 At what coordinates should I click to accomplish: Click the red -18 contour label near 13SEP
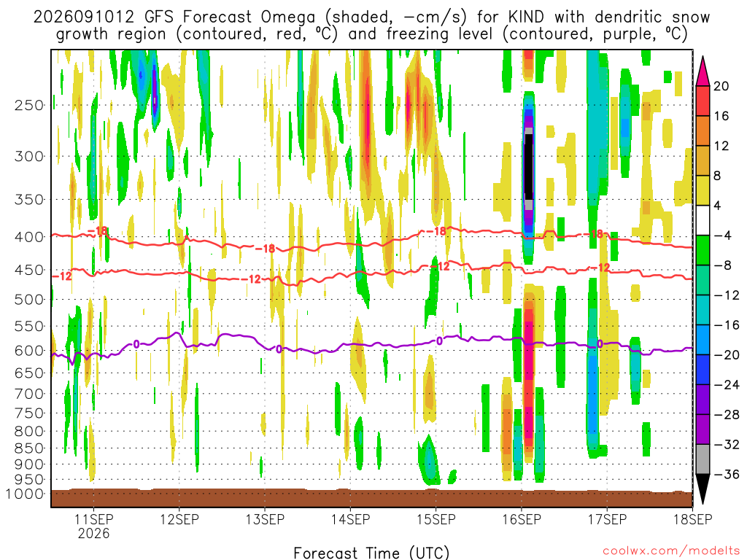click(265, 249)
